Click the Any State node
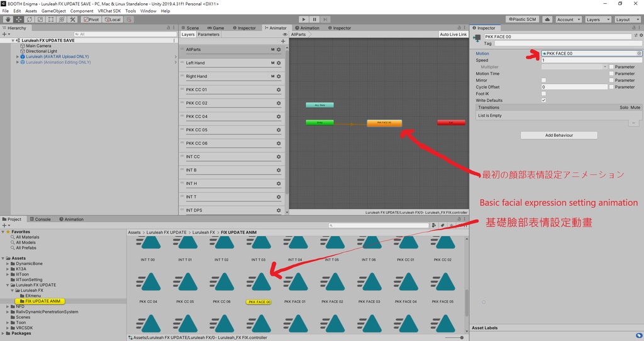 pyautogui.click(x=319, y=105)
